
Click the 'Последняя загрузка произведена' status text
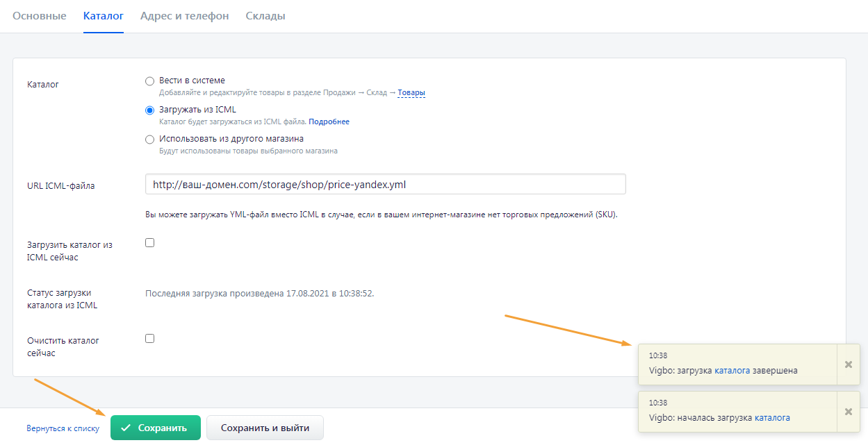(x=260, y=294)
